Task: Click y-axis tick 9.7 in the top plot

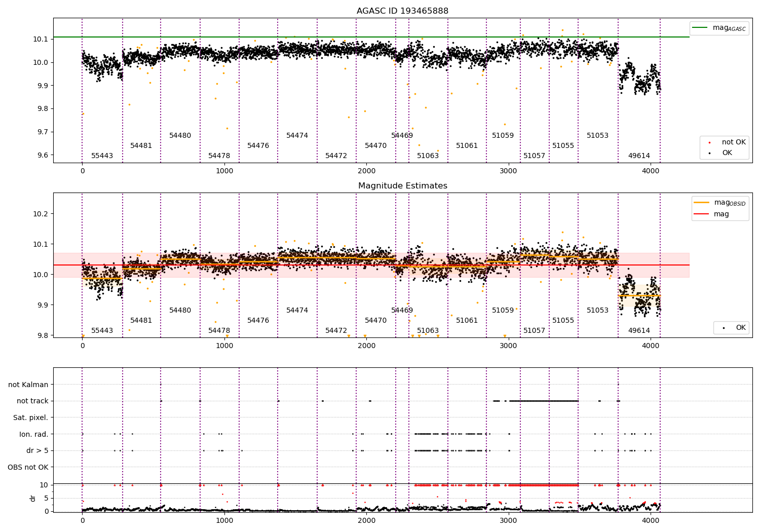Action: click(42, 132)
